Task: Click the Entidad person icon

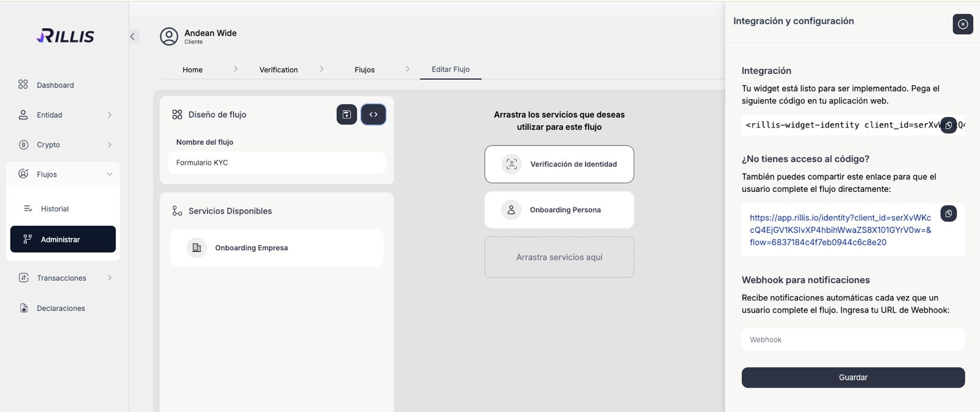Action: [23, 115]
